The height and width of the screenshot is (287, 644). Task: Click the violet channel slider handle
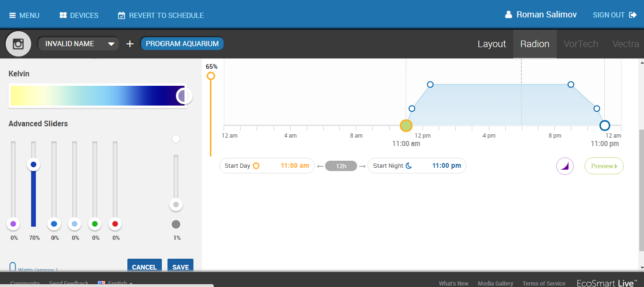click(13, 224)
